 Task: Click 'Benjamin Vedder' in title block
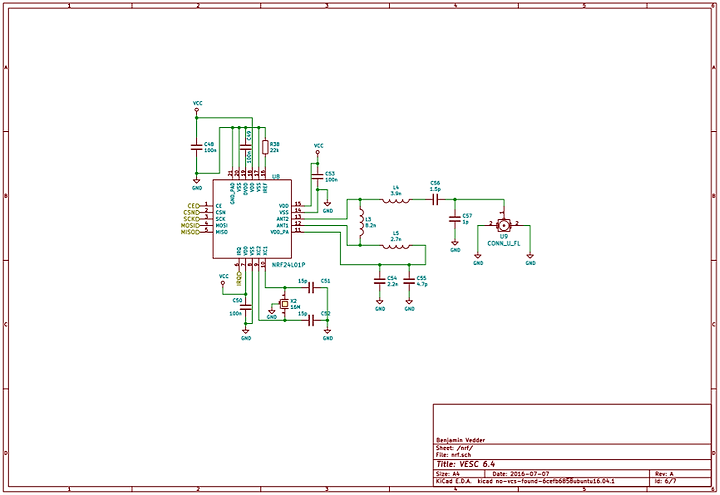click(x=460, y=440)
